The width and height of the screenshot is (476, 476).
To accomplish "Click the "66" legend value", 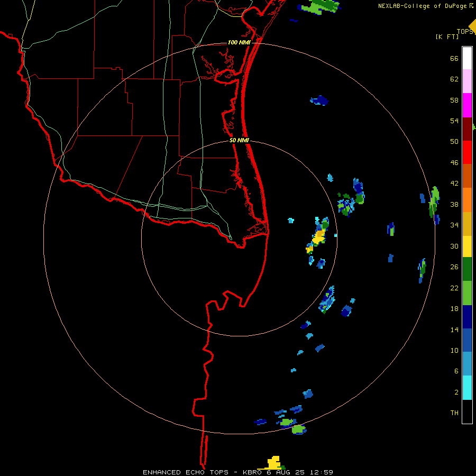I will (x=454, y=58).
